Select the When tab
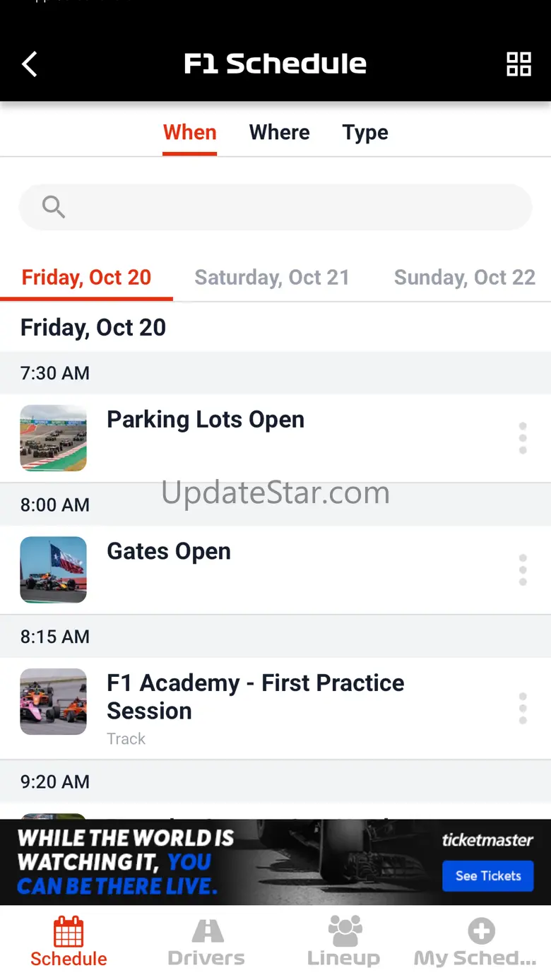This screenshot has width=551, height=980. (189, 133)
